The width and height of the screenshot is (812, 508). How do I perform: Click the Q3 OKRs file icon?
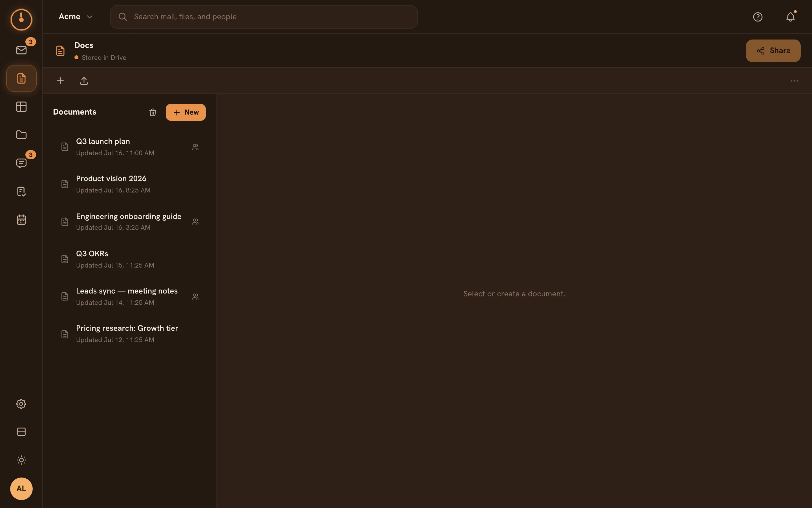[x=65, y=259]
